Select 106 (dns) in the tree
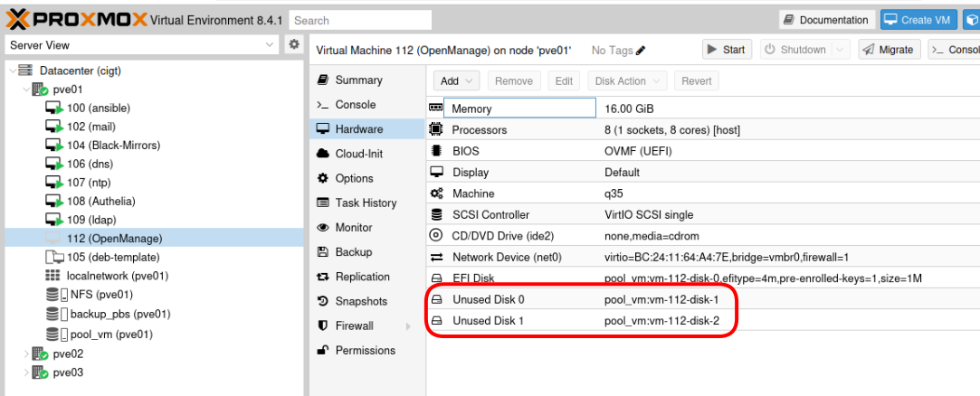 pyautogui.click(x=154, y=164)
